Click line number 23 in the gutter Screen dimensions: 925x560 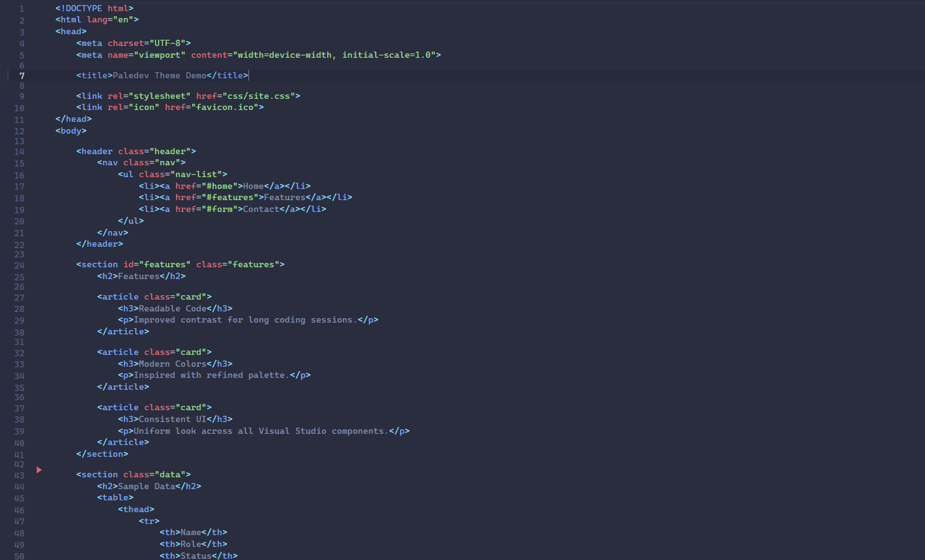click(x=19, y=254)
